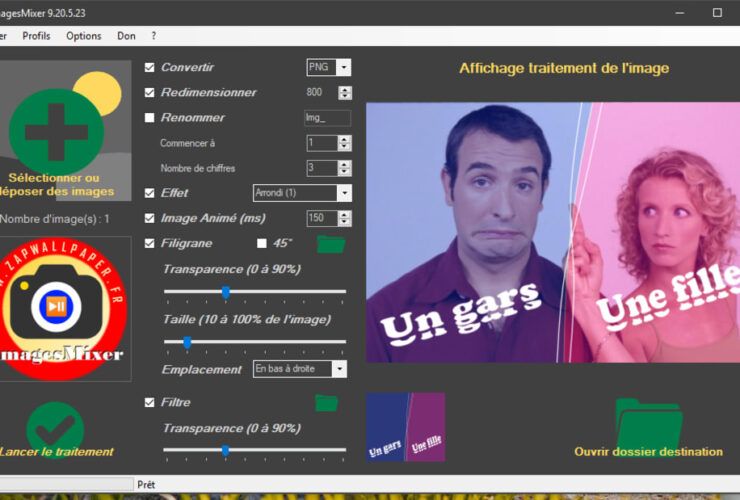Click the Image Animé 150 spinner arrows
The height and width of the screenshot is (500, 740).
point(345,218)
